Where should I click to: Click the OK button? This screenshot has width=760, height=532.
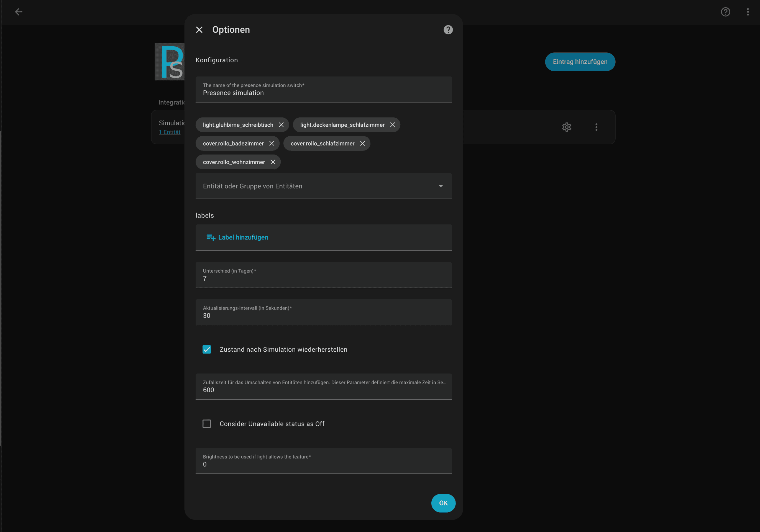tap(443, 503)
